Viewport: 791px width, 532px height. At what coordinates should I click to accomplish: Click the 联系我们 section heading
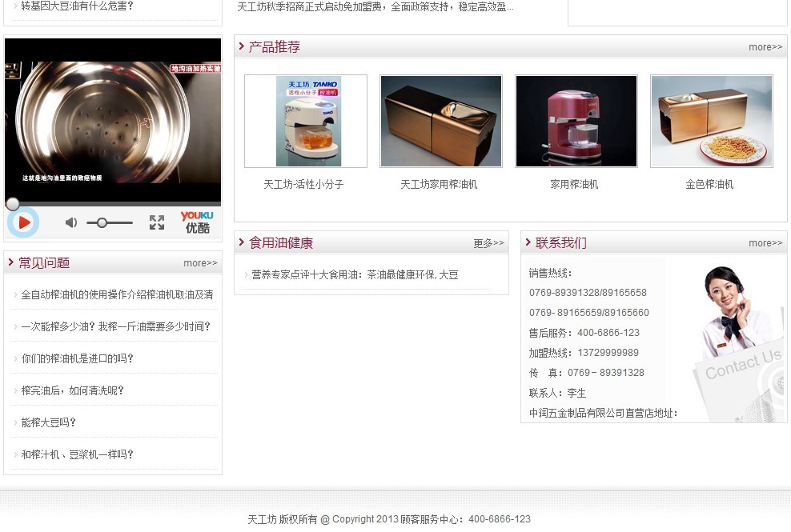pos(561,243)
